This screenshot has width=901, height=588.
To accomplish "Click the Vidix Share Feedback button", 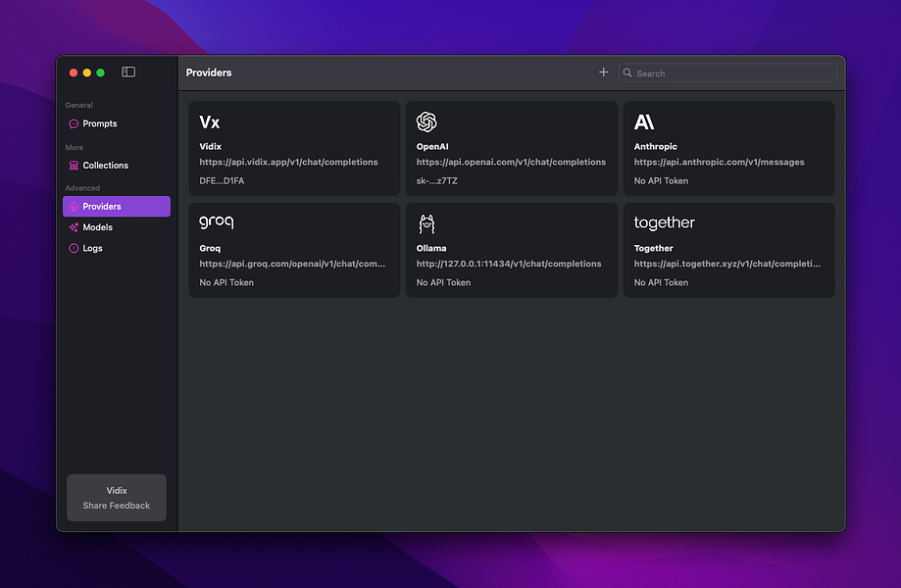I will [x=117, y=498].
